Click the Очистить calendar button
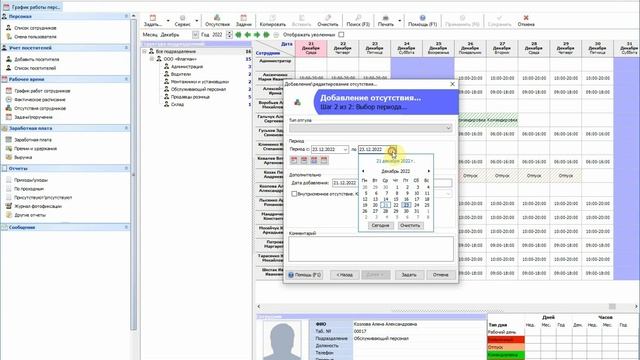Image resolution: width=640 pixels, height=360 pixels. click(x=410, y=225)
